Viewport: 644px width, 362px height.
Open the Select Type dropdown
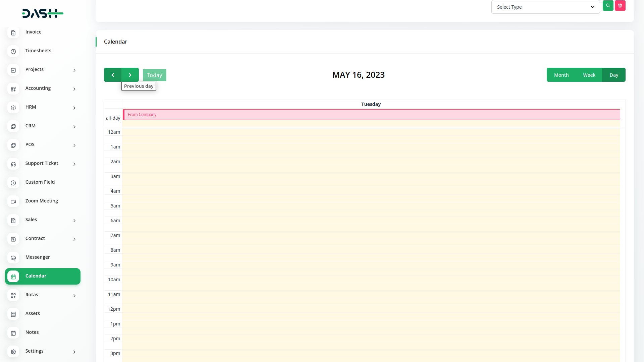click(545, 7)
